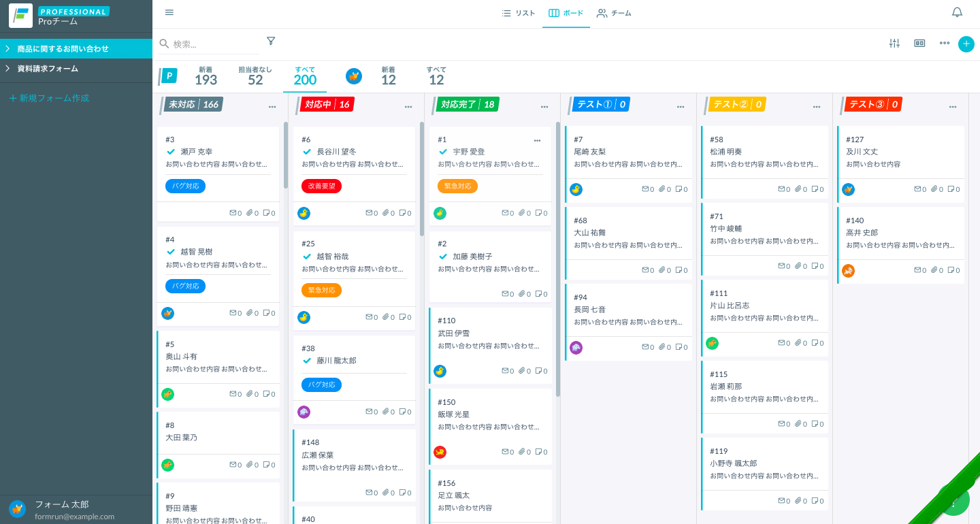980x524 pixels.
Task: Select the 担当者なし 52 filter
Action: 255,76
